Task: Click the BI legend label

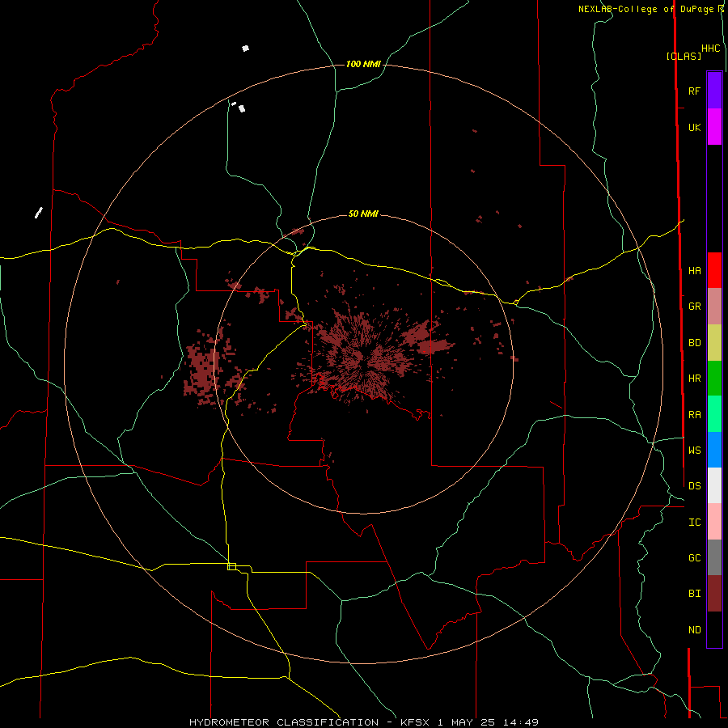Action: click(x=694, y=594)
